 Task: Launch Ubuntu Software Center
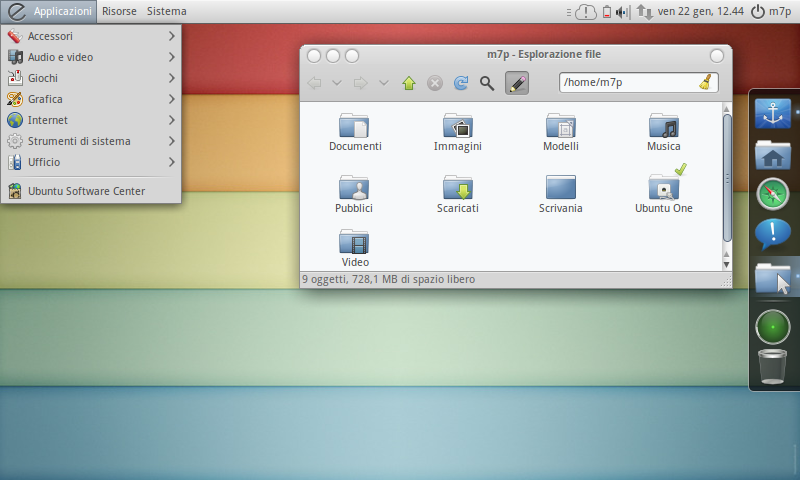pos(91,191)
